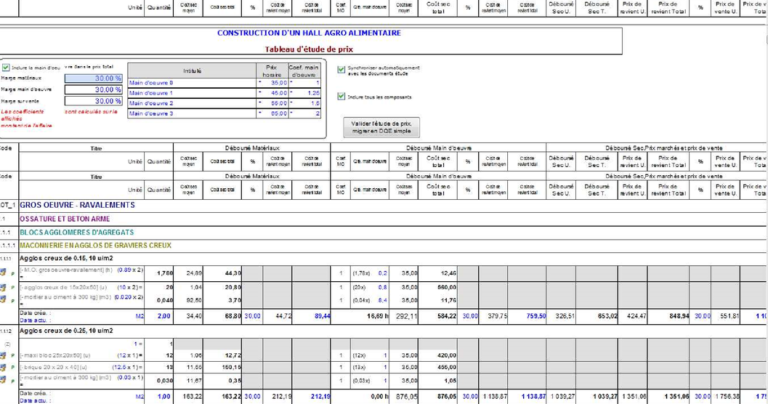Click the icon beside maxi bloc 25x20x50 row
This screenshot has width=768, height=404.
[3, 356]
